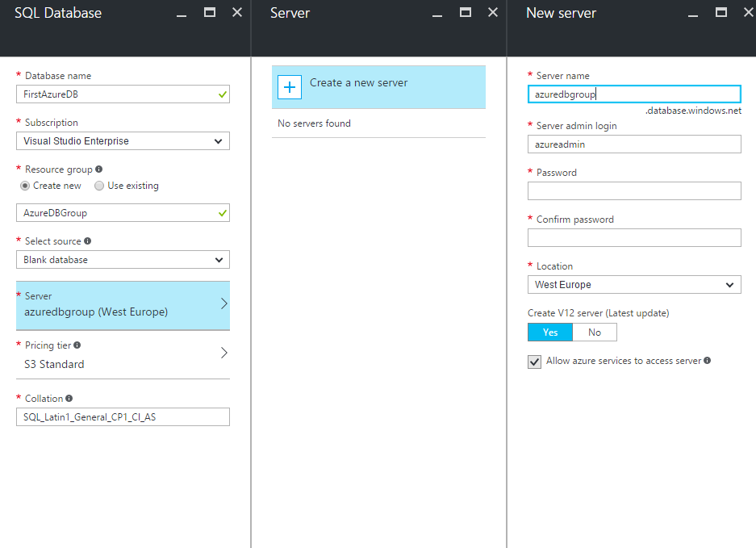Image resolution: width=756 pixels, height=548 pixels.
Task: Close the SQL Database blade
Action: [x=237, y=13]
